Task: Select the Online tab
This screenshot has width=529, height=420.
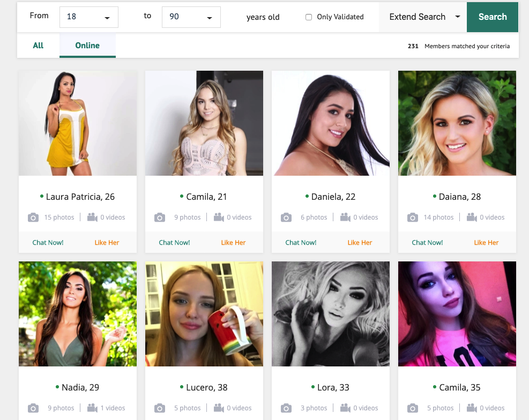Action: [x=87, y=46]
